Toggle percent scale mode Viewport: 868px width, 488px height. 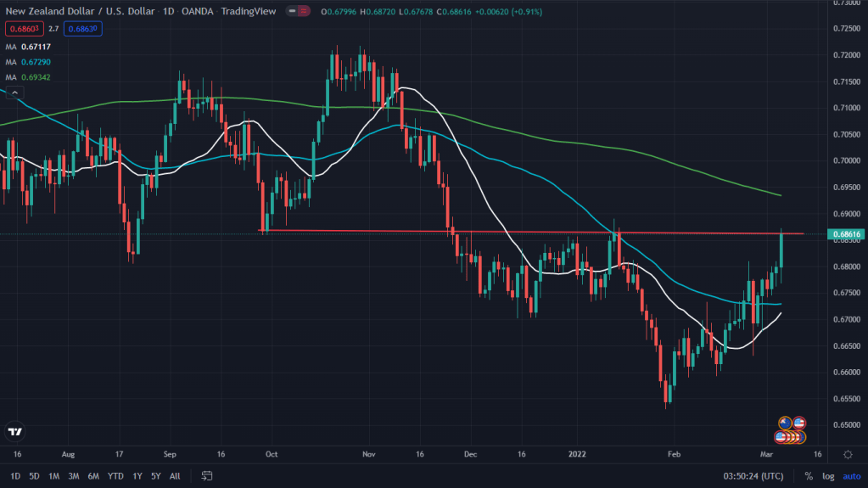click(x=809, y=476)
